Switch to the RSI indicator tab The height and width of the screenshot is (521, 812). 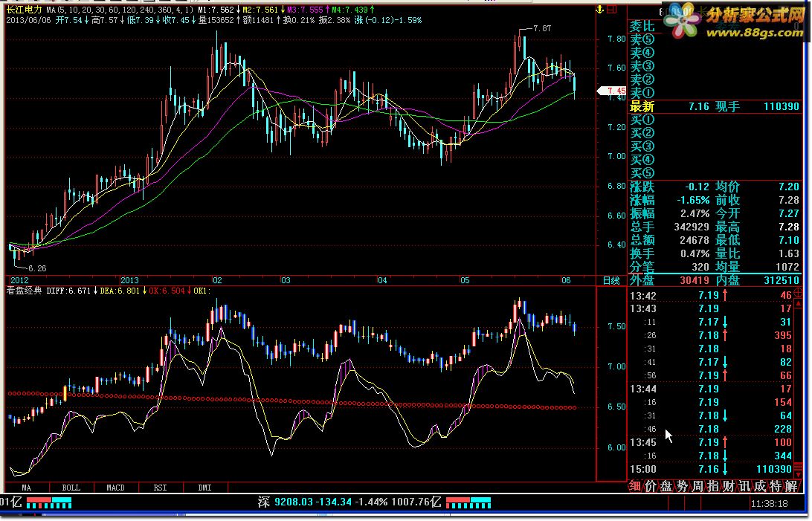click(160, 488)
